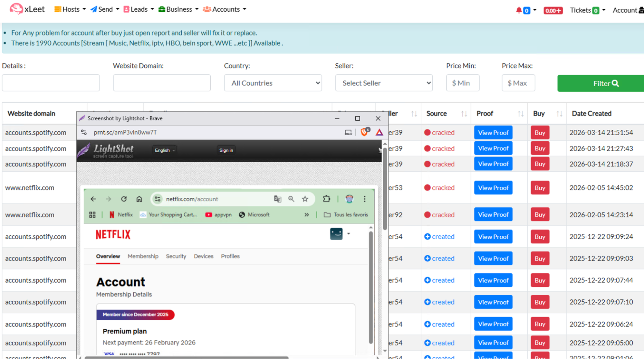
Task: Click the blue created icon, 2025-12-22 09:09:24 row
Action: click(428, 237)
